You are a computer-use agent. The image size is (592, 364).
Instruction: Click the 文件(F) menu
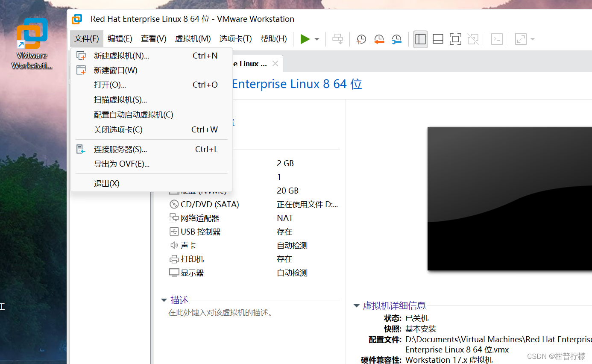tap(87, 39)
